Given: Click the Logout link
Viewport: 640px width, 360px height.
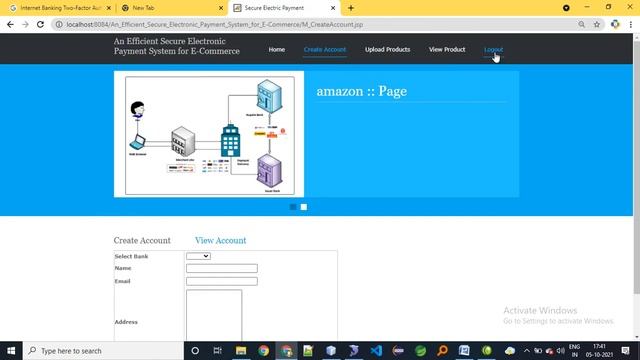Looking at the screenshot, I should pos(493,49).
